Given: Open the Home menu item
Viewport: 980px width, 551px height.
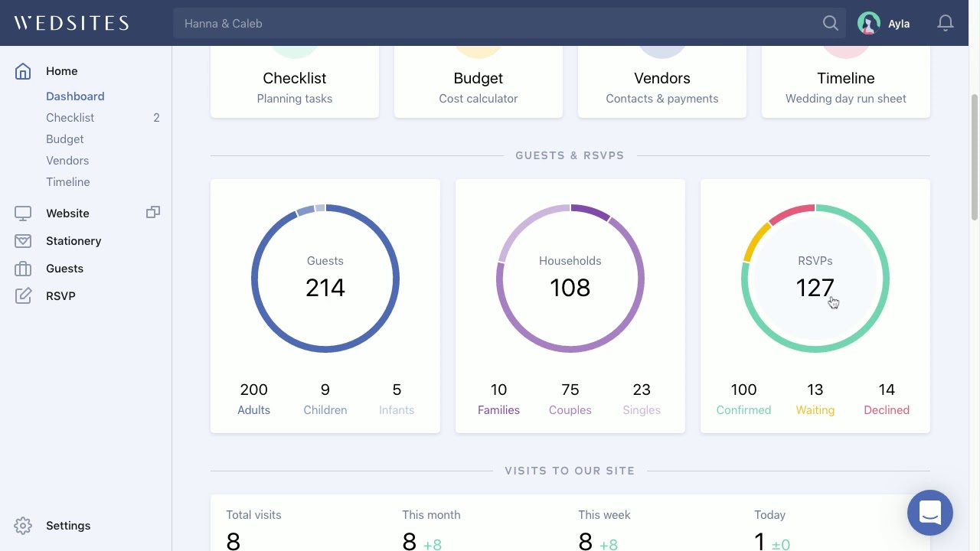Looking at the screenshot, I should (x=62, y=71).
